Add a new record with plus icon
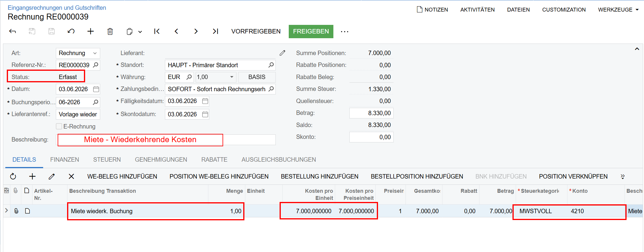This screenshot has height=252, width=644. pos(90,31)
